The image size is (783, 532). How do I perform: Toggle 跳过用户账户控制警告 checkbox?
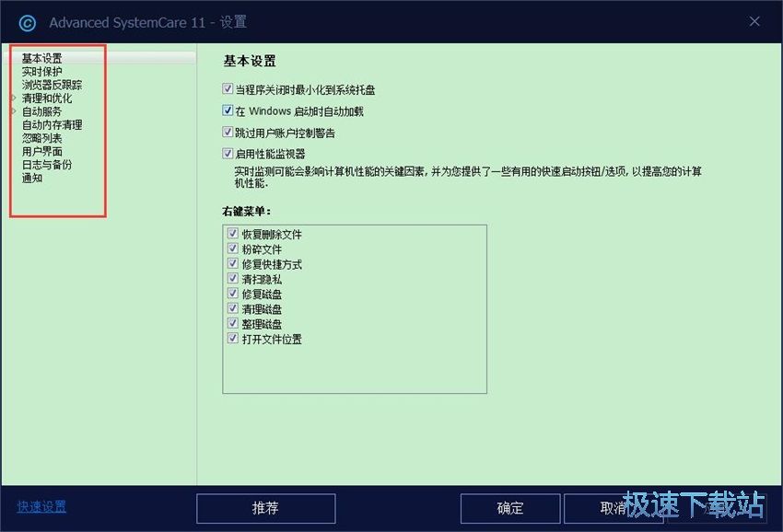228,132
